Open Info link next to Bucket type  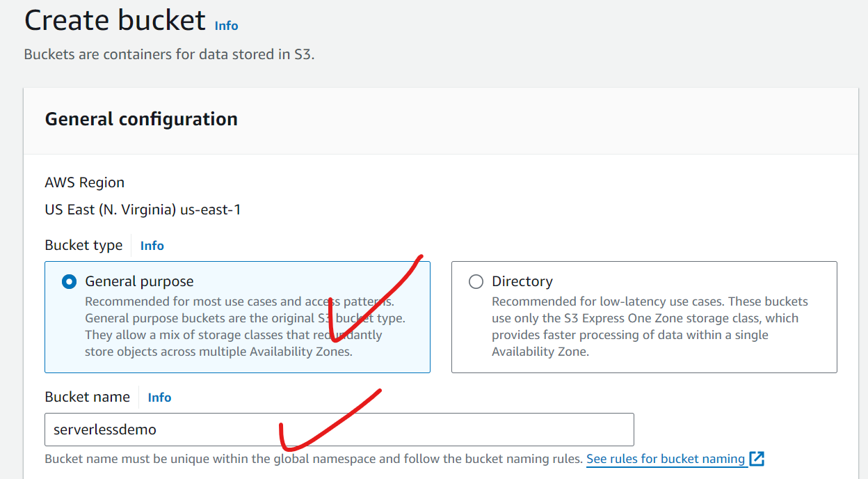(x=152, y=246)
